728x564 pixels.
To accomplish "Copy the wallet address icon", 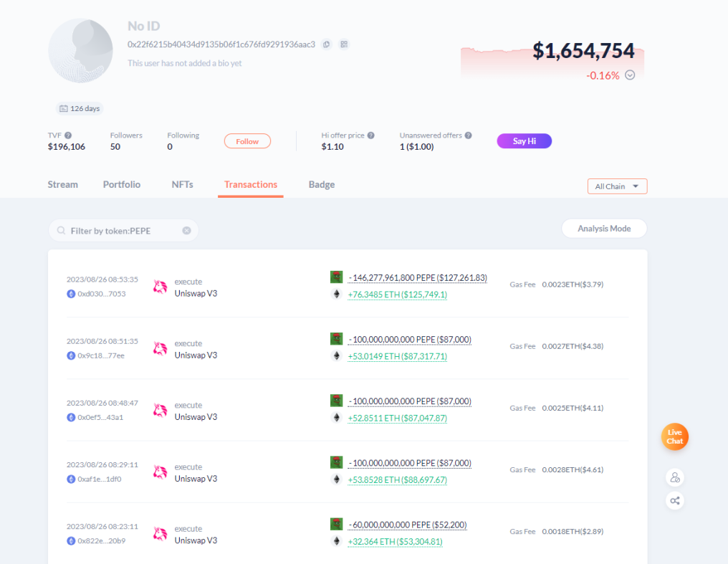I will 327,44.
